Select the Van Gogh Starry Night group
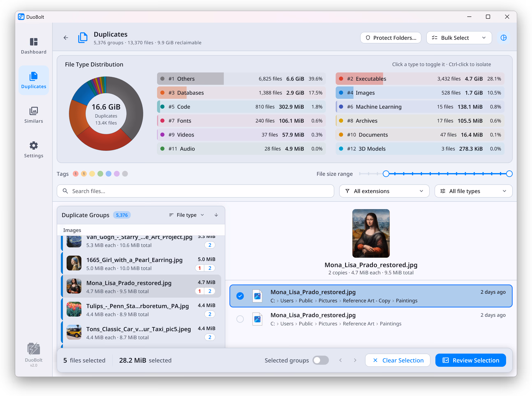This screenshot has width=532, height=396. coord(141,243)
